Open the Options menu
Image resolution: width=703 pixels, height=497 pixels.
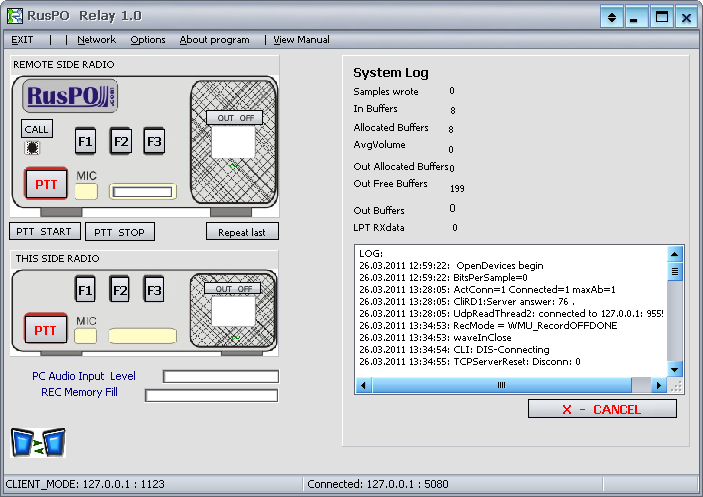coord(148,39)
